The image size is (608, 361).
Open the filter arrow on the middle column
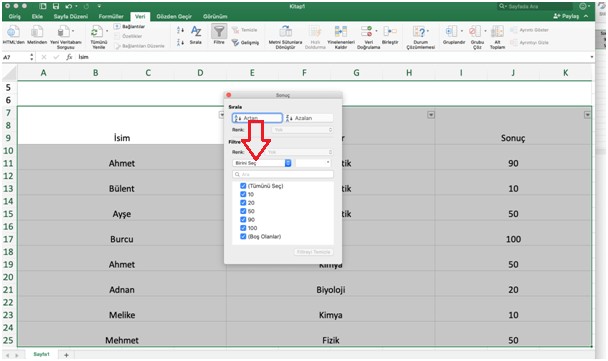[431, 115]
